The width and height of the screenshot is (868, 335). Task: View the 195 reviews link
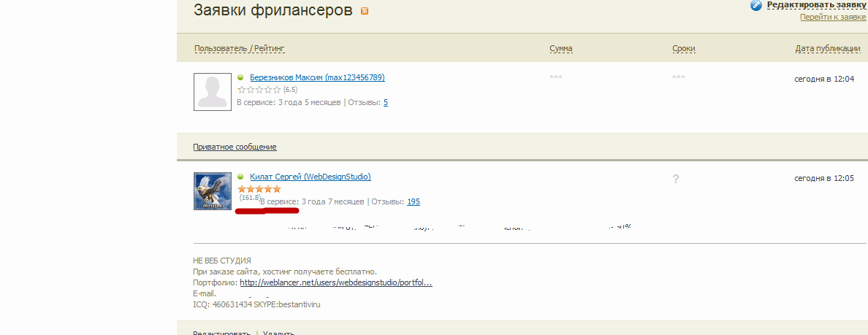coord(414,201)
